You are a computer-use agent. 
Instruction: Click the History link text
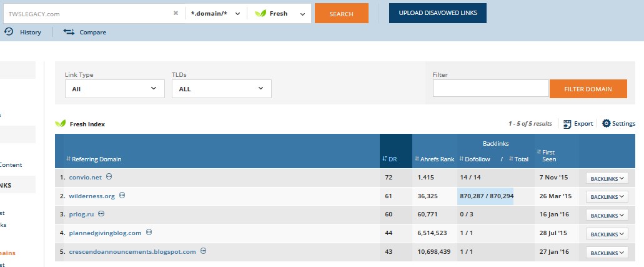click(31, 32)
